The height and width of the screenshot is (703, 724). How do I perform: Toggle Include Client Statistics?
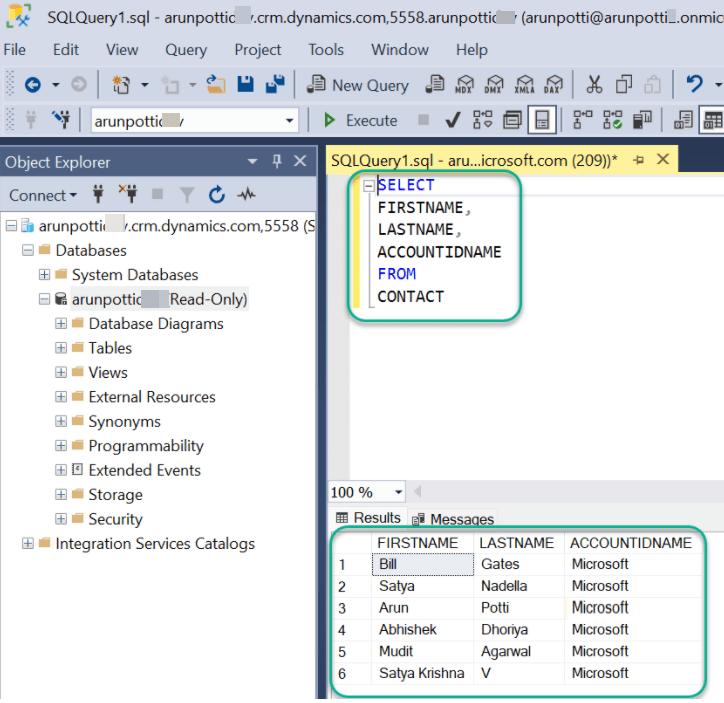coord(642,120)
